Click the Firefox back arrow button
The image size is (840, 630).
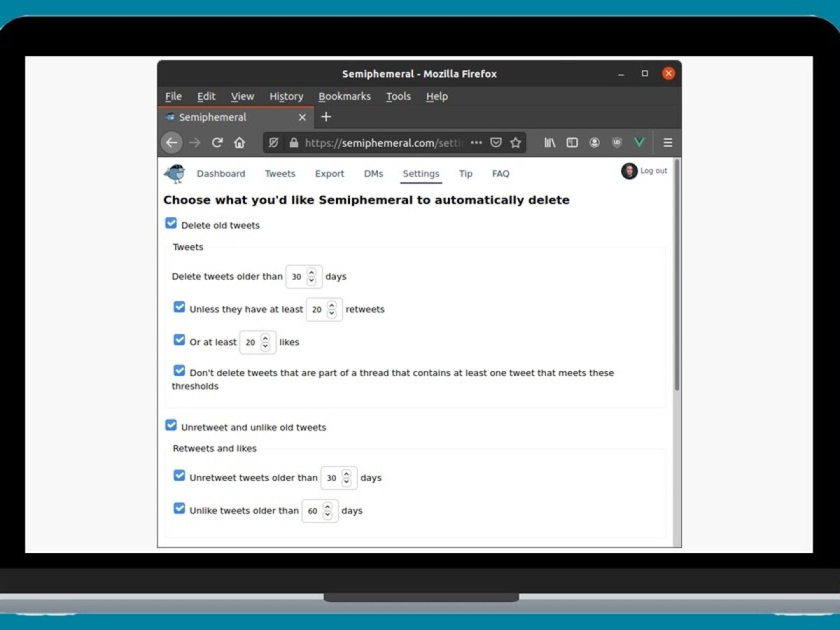pyautogui.click(x=171, y=143)
